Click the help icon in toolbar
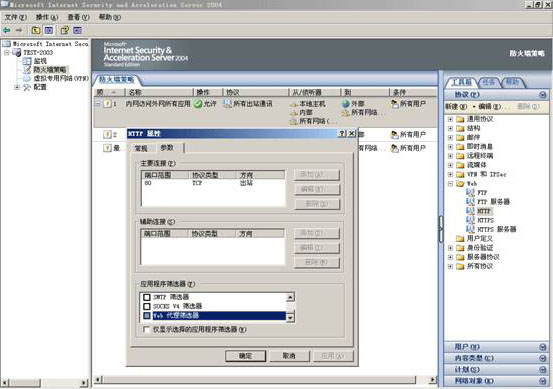 [x=65, y=30]
